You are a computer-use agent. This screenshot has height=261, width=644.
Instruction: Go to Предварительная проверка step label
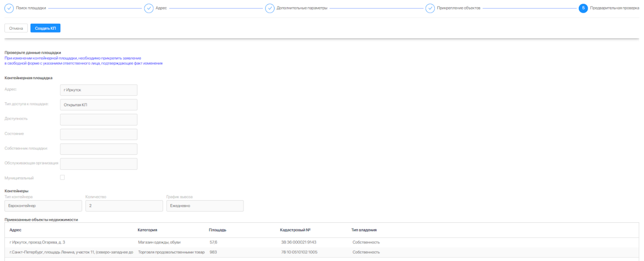coord(614,9)
